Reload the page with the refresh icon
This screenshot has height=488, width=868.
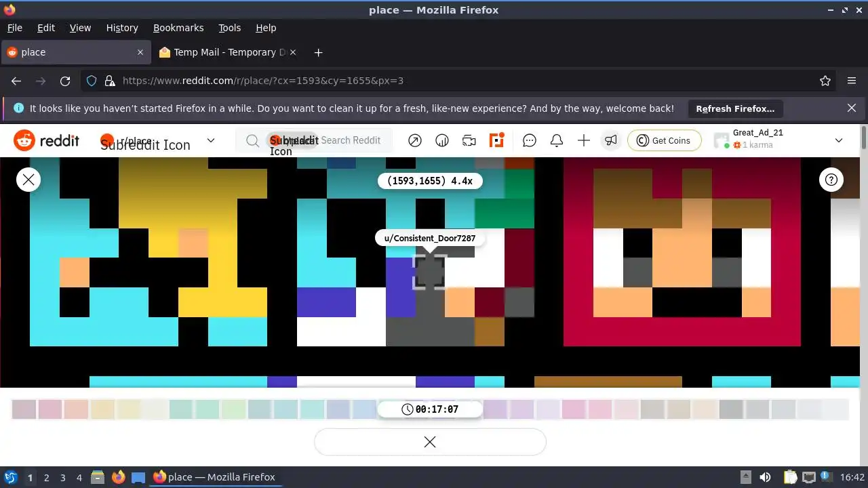tap(65, 81)
